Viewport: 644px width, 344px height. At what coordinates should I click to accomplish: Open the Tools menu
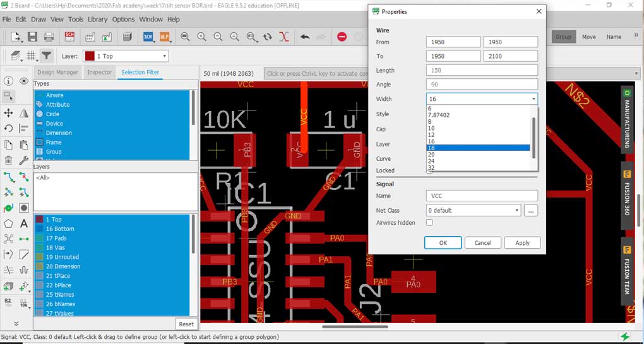(x=76, y=20)
